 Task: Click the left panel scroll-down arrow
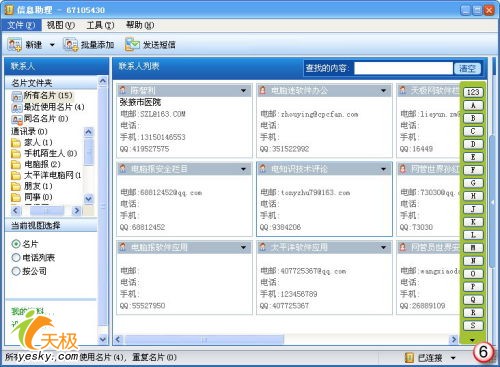(103, 339)
